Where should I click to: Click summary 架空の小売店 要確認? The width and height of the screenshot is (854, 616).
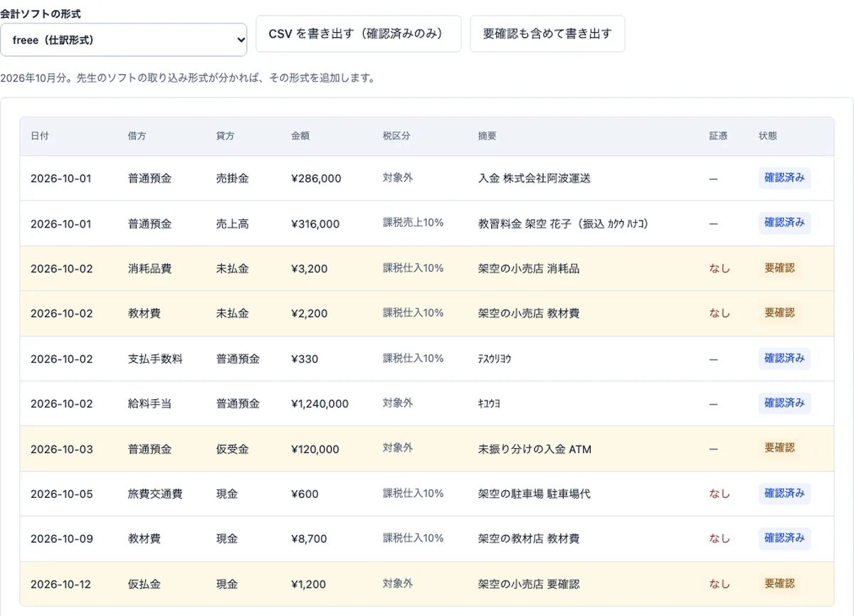[529, 585]
